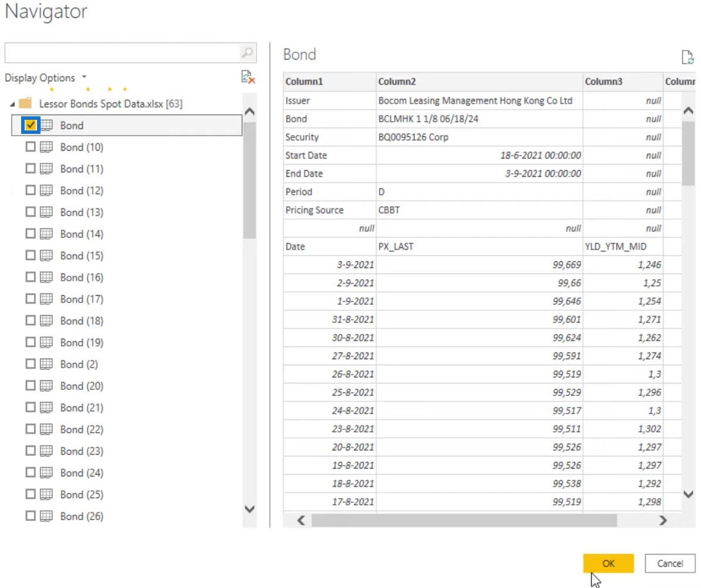701x588 pixels.
Task: Check the Bond (10) checkbox
Action: pos(31,147)
